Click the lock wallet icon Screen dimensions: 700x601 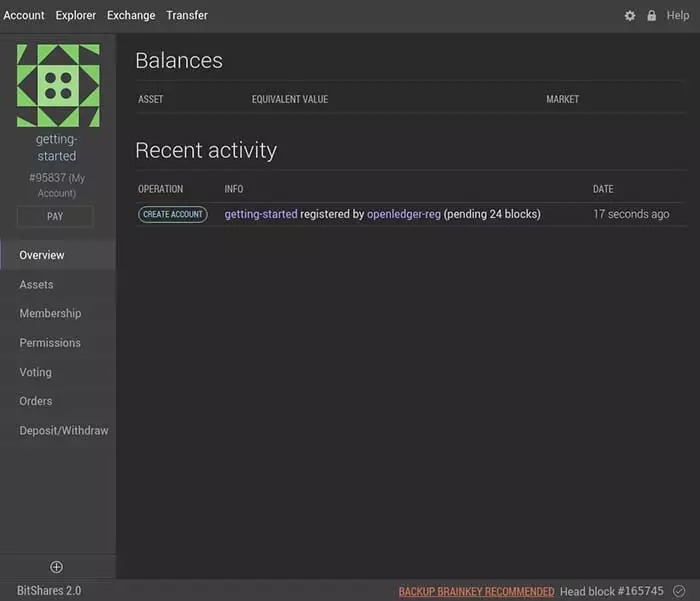[x=652, y=16]
